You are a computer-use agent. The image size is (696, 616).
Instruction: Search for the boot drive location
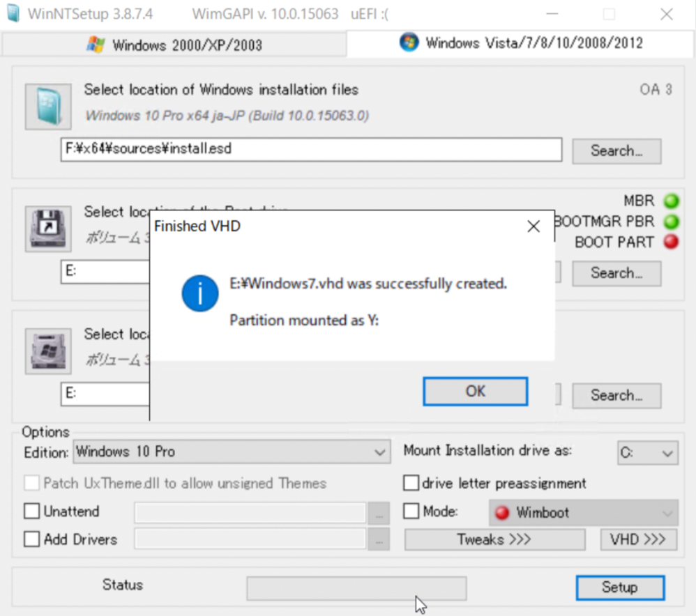click(x=616, y=273)
